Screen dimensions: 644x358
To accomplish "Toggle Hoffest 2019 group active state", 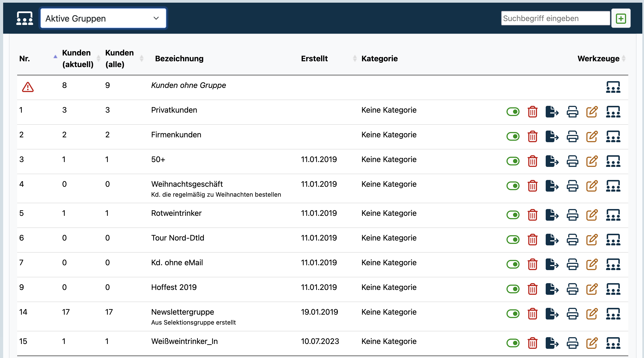I will point(513,289).
